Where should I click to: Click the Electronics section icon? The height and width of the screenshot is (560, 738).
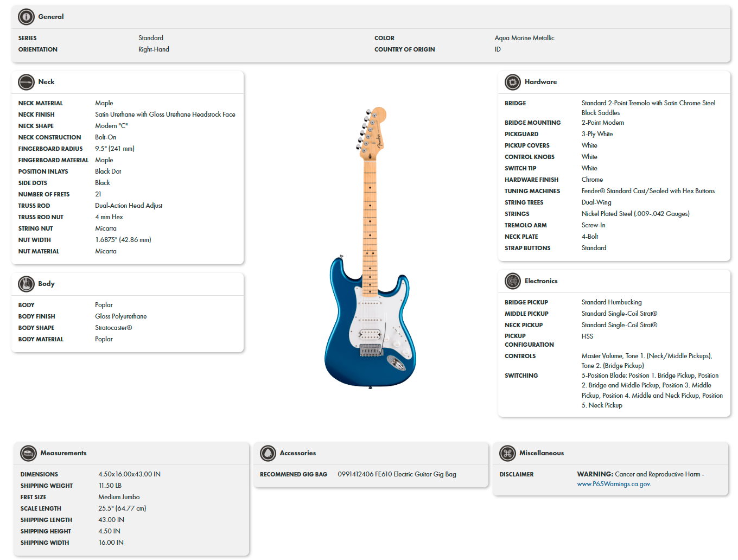512,281
